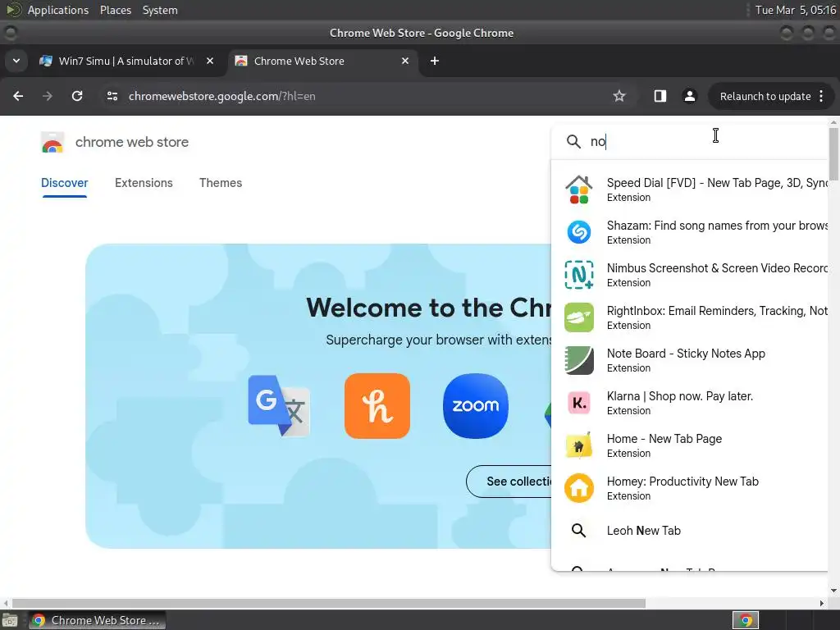The image size is (840, 630).
Task: Open 'Home - New Tab Page' suggestion text
Action: pyautogui.click(x=664, y=439)
